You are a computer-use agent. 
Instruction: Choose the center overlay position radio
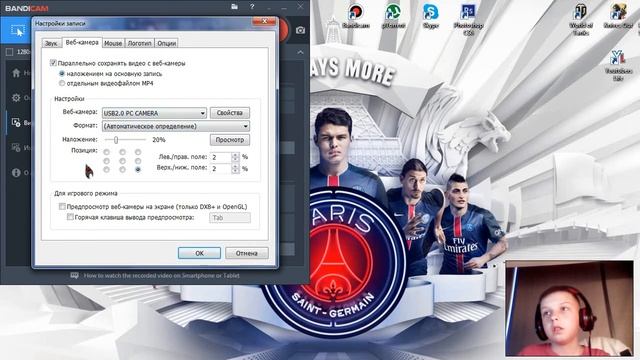click(x=122, y=161)
